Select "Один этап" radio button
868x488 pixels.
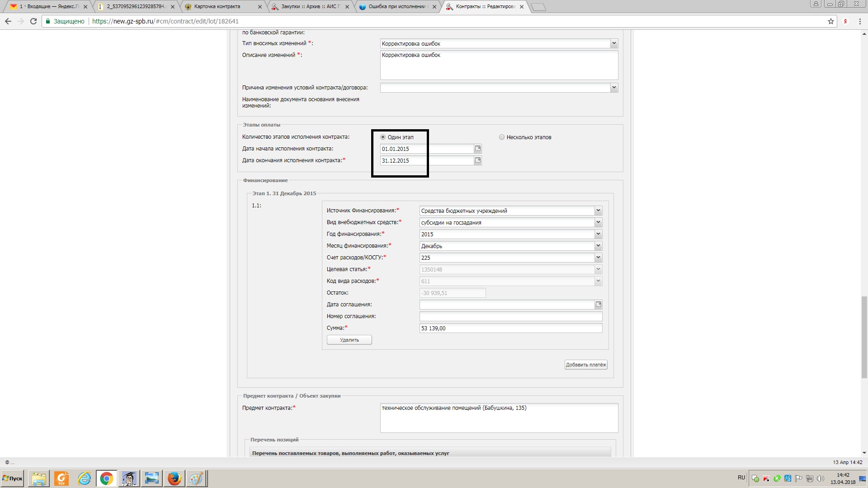(383, 137)
